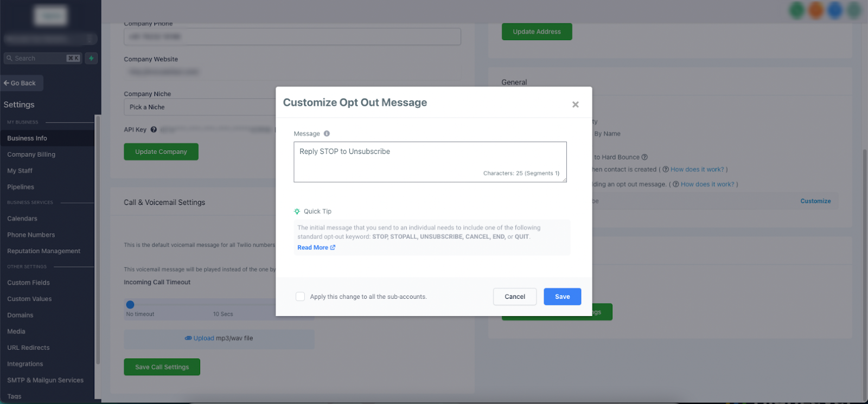Check Apply this change to all sub-accounts
This screenshot has width=868, height=404.
tap(300, 297)
